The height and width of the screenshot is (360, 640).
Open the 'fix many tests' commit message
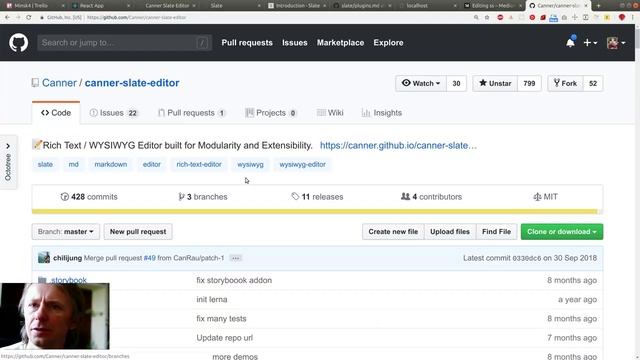[221, 318]
